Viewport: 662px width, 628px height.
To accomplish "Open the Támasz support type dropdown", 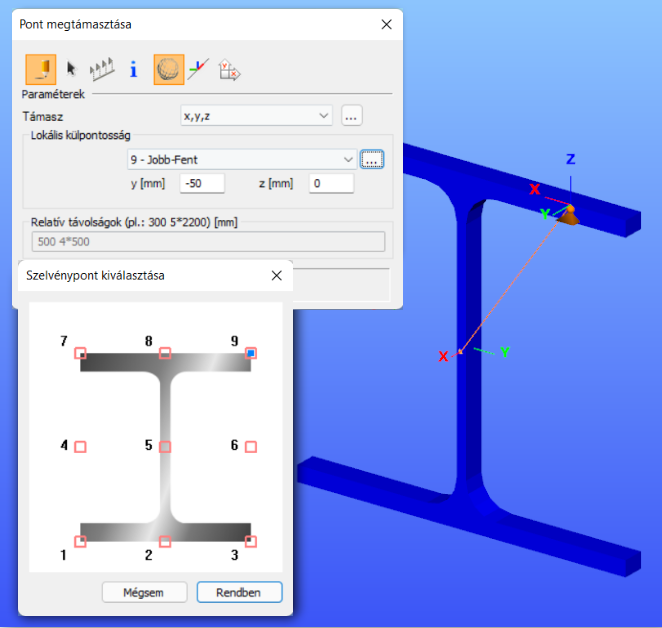I will [x=256, y=116].
